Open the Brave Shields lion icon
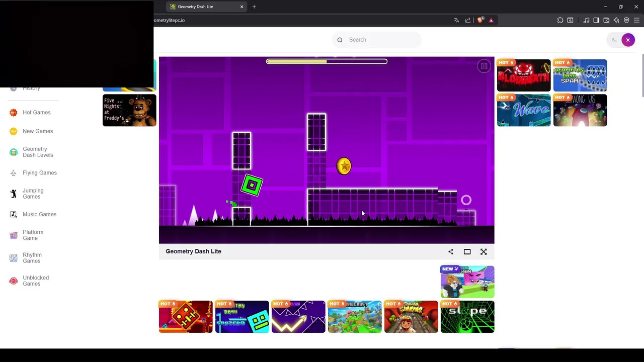The width and height of the screenshot is (644, 362). [x=480, y=20]
